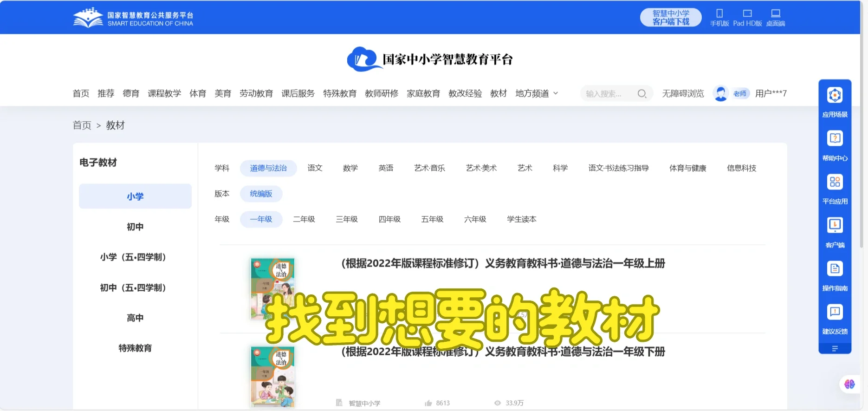Choose the 数学 subject filter
The height and width of the screenshot is (411, 868).
[x=350, y=168]
